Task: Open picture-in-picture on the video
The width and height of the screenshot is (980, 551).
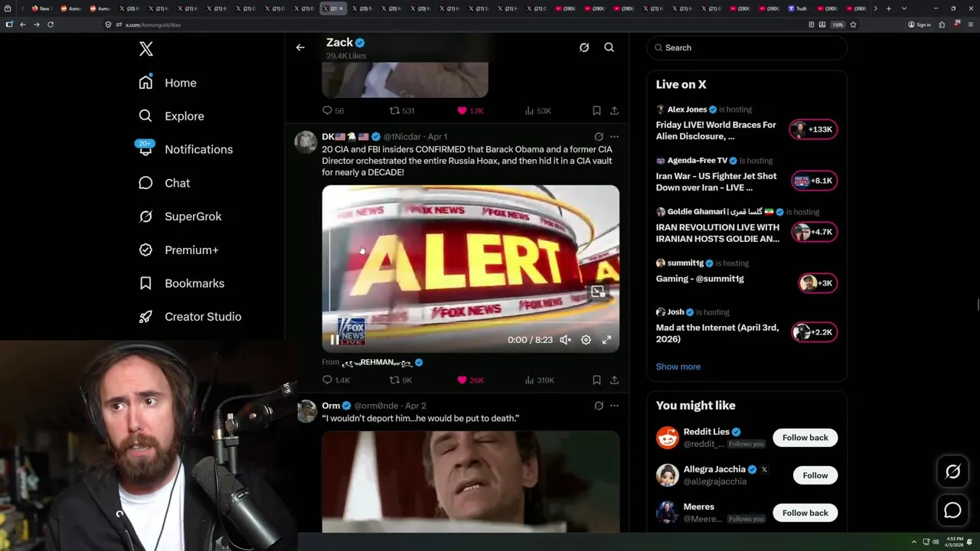Action: point(598,291)
